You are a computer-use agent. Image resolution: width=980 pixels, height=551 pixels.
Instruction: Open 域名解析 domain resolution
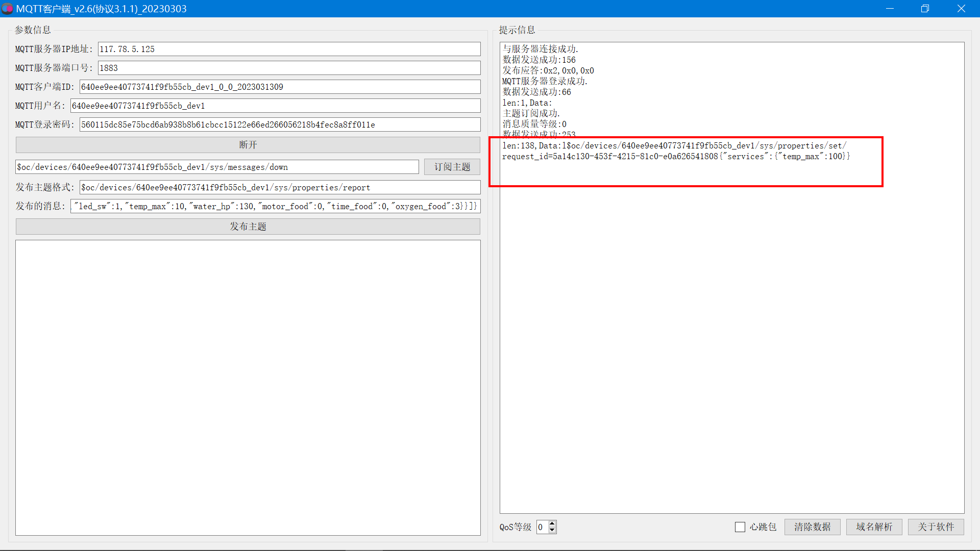[874, 527]
